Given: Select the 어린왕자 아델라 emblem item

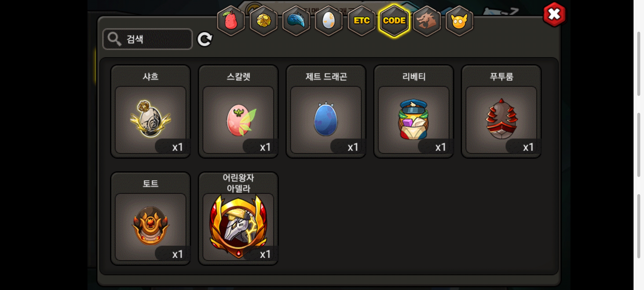Looking at the screenshot, I should point(238,219).
